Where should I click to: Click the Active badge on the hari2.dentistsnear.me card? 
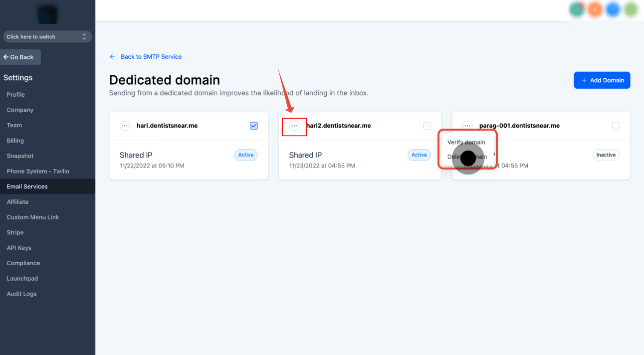(x=419, y=155)
